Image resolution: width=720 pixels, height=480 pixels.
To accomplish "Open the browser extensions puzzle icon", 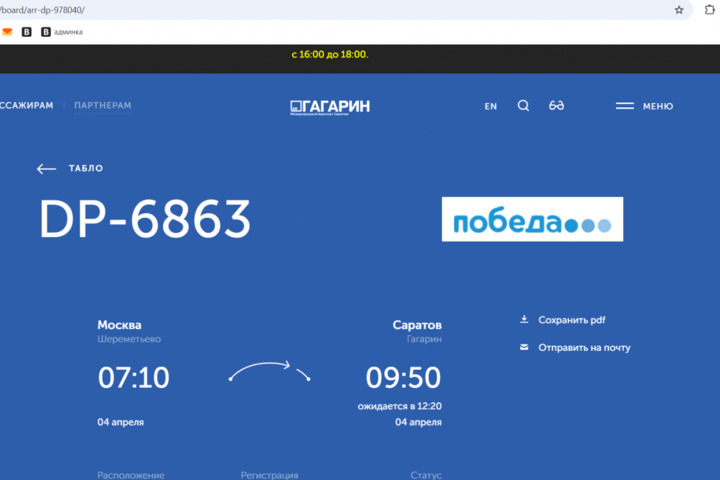I will click(710, 10).
